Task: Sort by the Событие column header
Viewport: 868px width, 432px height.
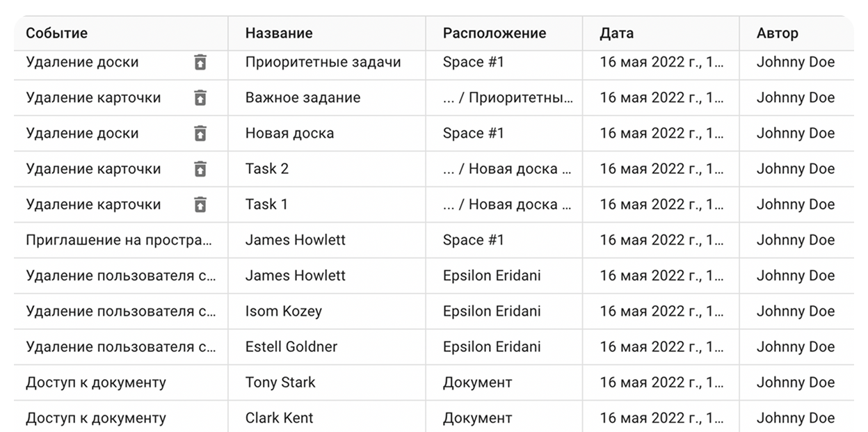Action: point(57,33)
